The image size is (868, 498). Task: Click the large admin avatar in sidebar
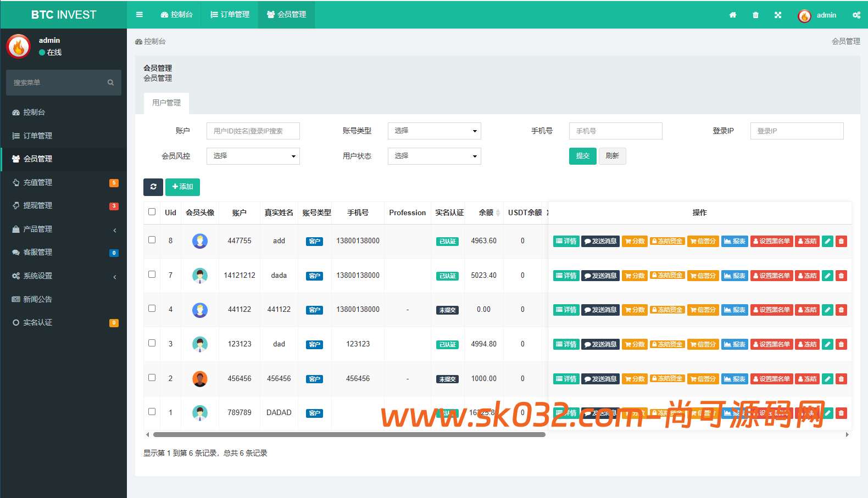click(x=19, y=47)
